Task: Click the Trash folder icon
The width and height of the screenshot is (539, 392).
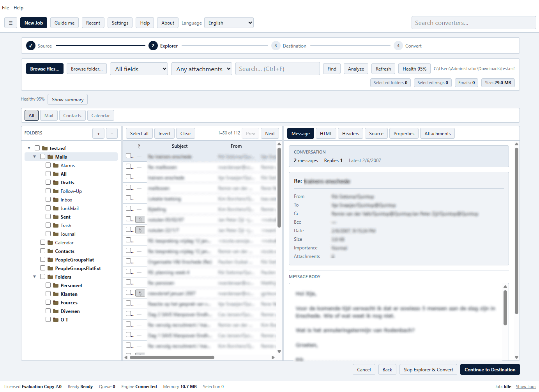Action: point(56,226)
